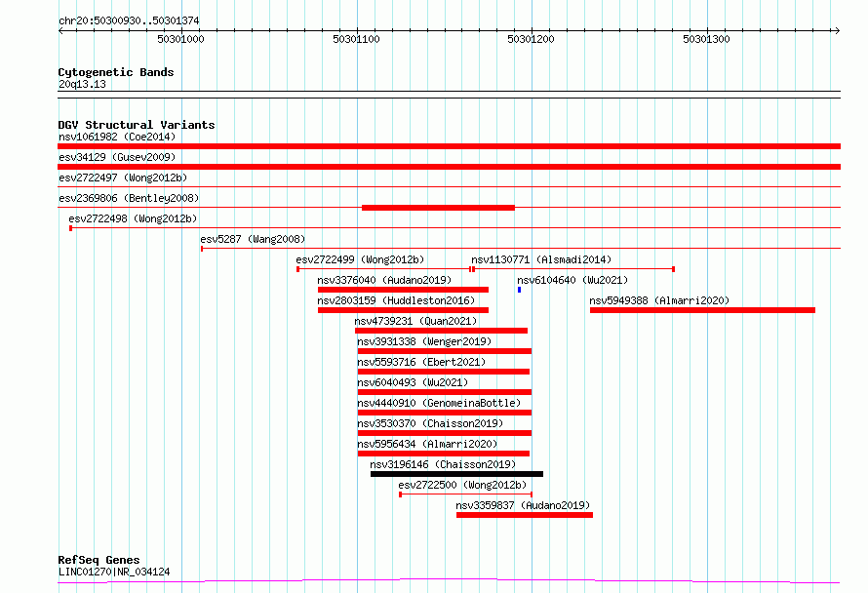Click the 20q13.13 band label
The image size is (868, 593).
pyautogui.click(x=82, y=84)
